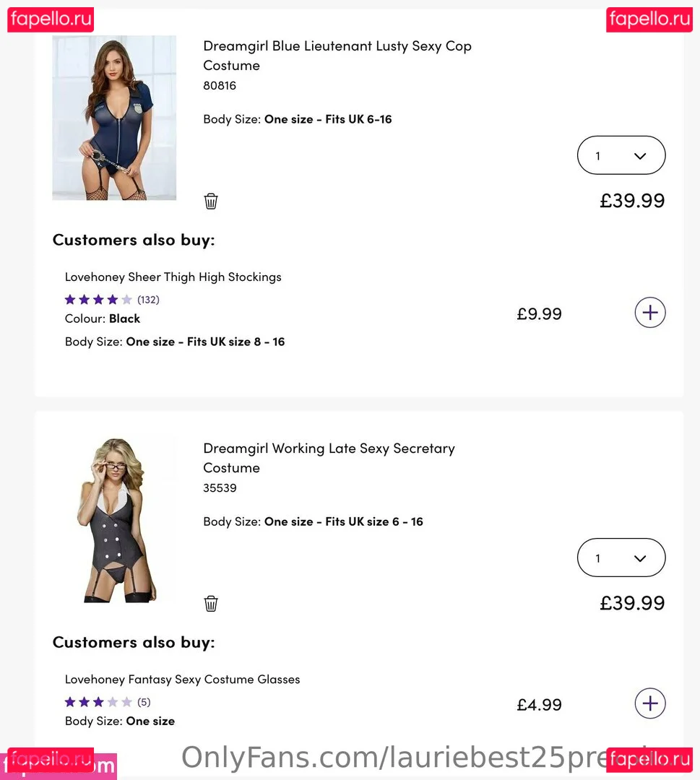Delete the Blue Lieutenant Cop Costume item
This screenshot has height=780, width=700.
pyautogui.click(x=211, y=201)
